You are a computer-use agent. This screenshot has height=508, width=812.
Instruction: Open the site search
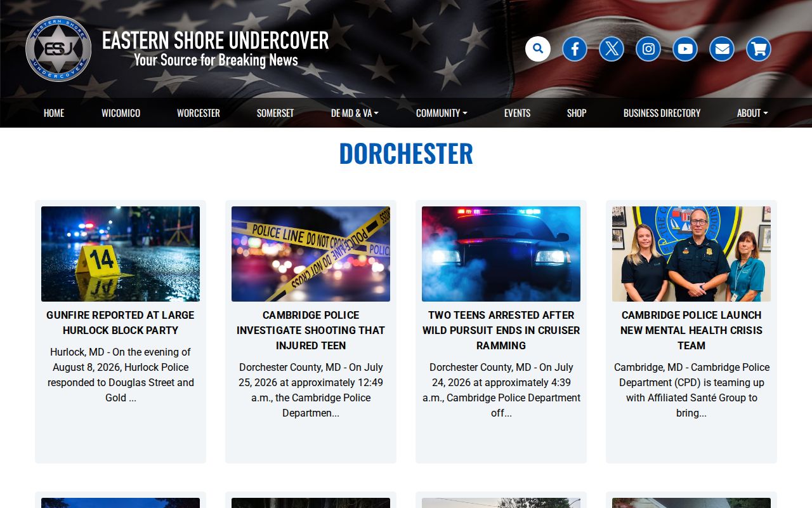coord(538,49)
